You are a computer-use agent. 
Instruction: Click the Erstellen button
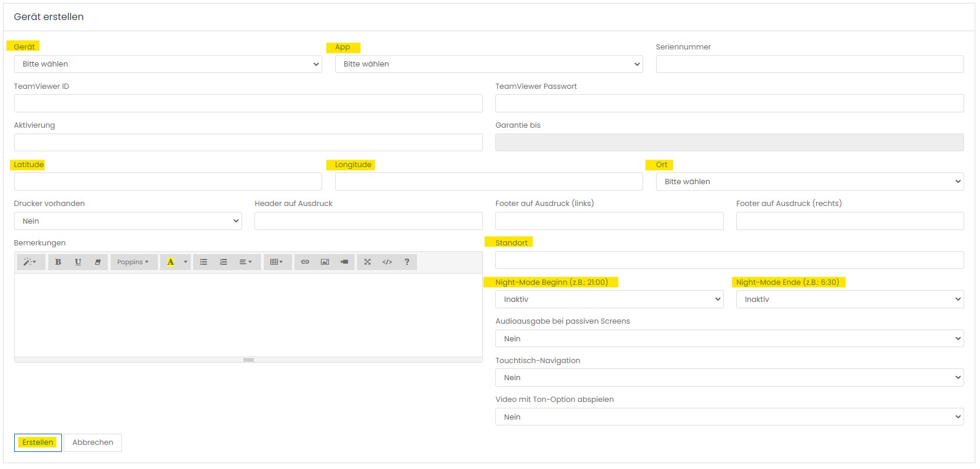38,443
